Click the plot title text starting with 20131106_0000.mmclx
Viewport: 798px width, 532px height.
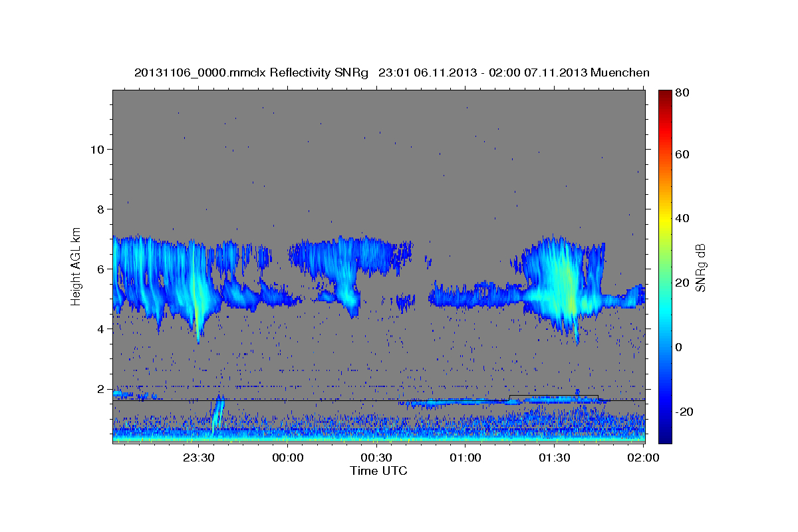[392, 72]
